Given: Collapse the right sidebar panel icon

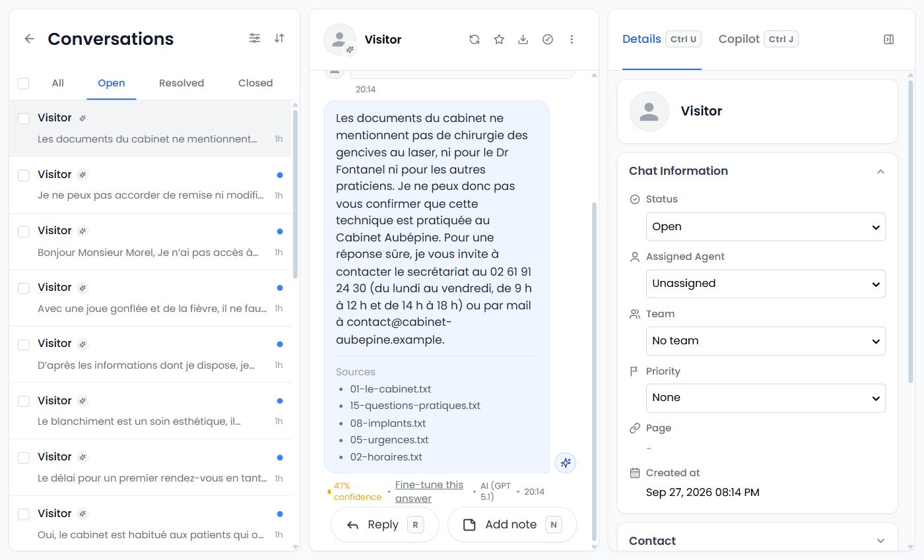Looking at the screenshot, I should point(888,40).
